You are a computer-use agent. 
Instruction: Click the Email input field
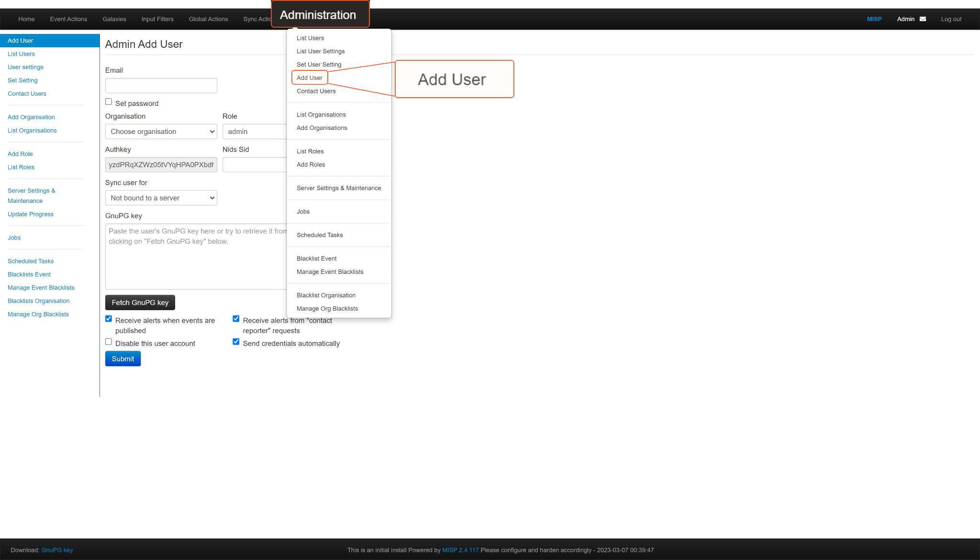pyautogui.click(x=161, y=86)
